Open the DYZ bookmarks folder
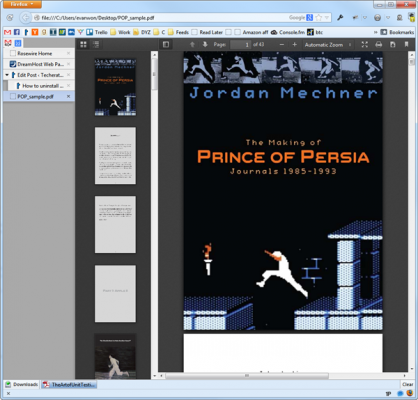Viewport: 418px width, 400px height. tap(142, 32)
